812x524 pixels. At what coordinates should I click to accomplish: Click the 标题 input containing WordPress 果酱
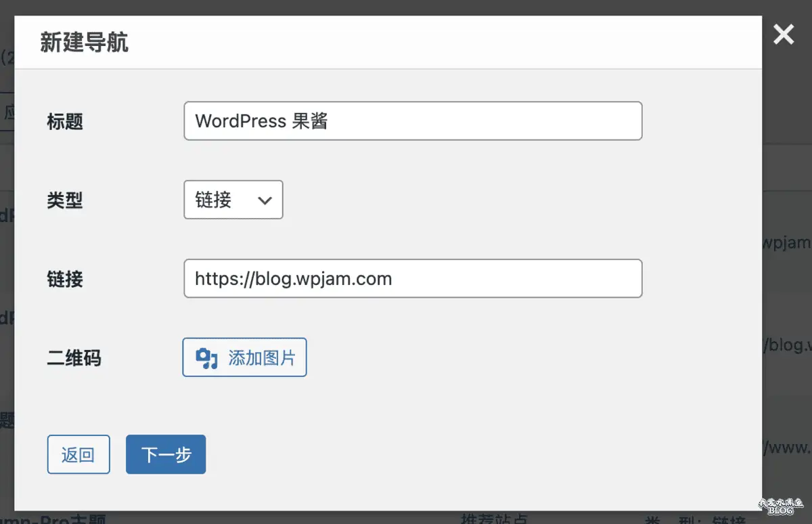pos(413,121)
